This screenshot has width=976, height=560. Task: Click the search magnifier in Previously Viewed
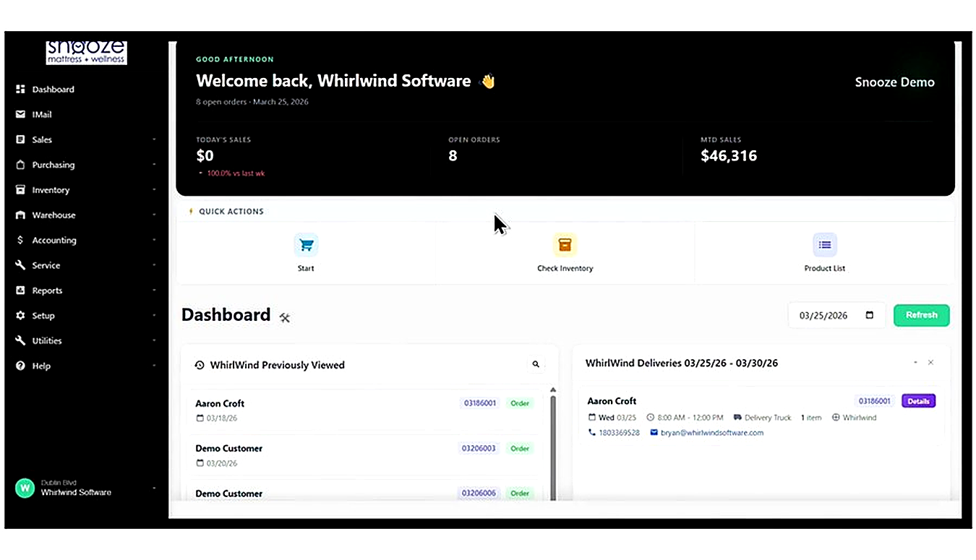point(536,364)
